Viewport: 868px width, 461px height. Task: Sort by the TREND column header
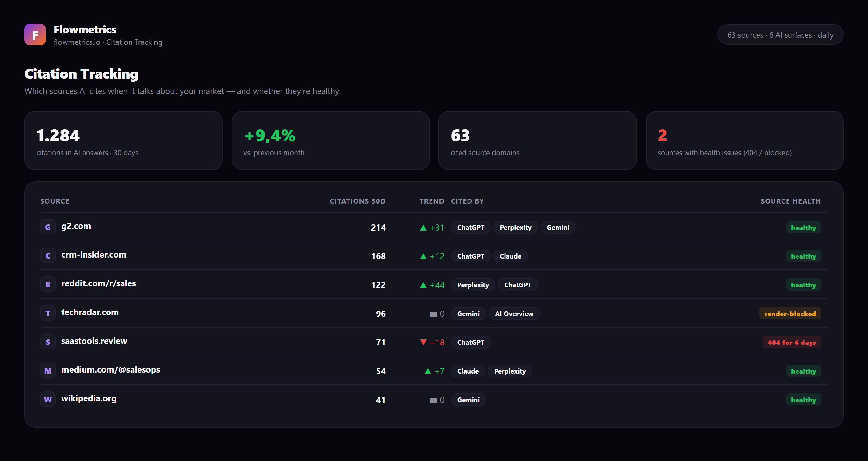[432, 201]
